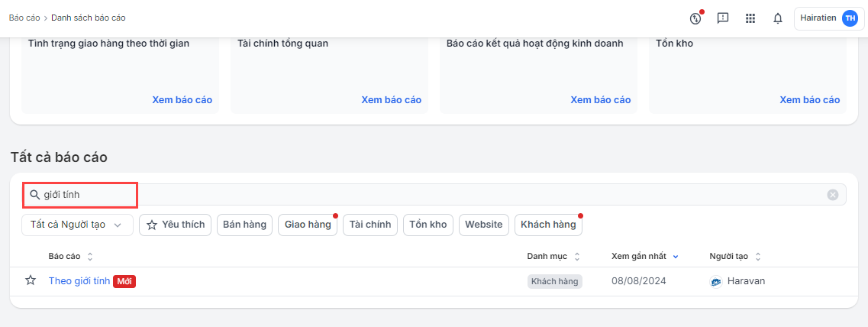The image size is (868, 327).
Task: Open the notifications bell
Action: coord(778,18)
